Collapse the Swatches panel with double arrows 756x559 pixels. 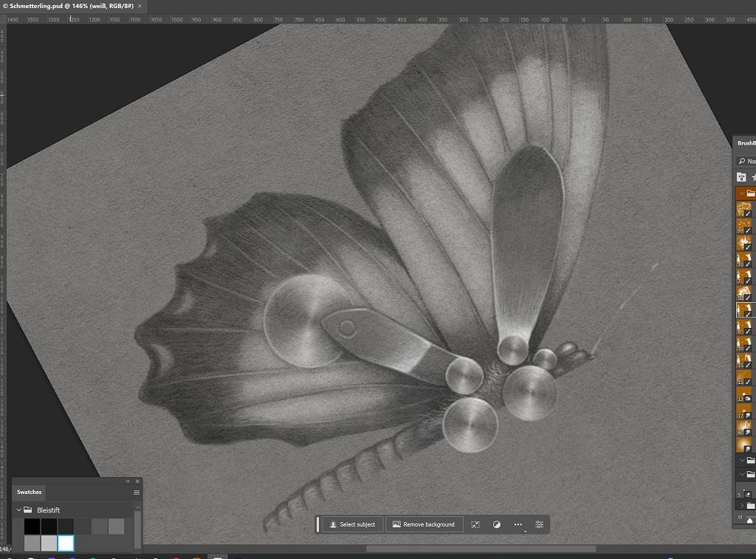127,481
